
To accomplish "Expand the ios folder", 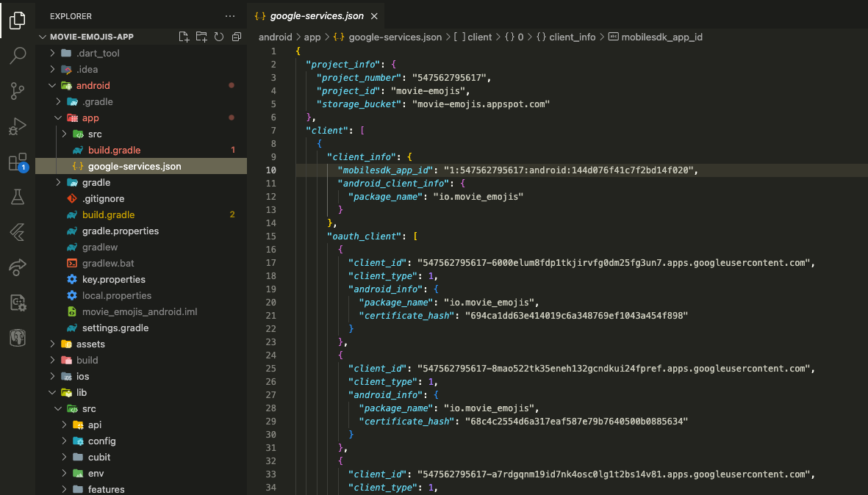I will coord(53,376).
